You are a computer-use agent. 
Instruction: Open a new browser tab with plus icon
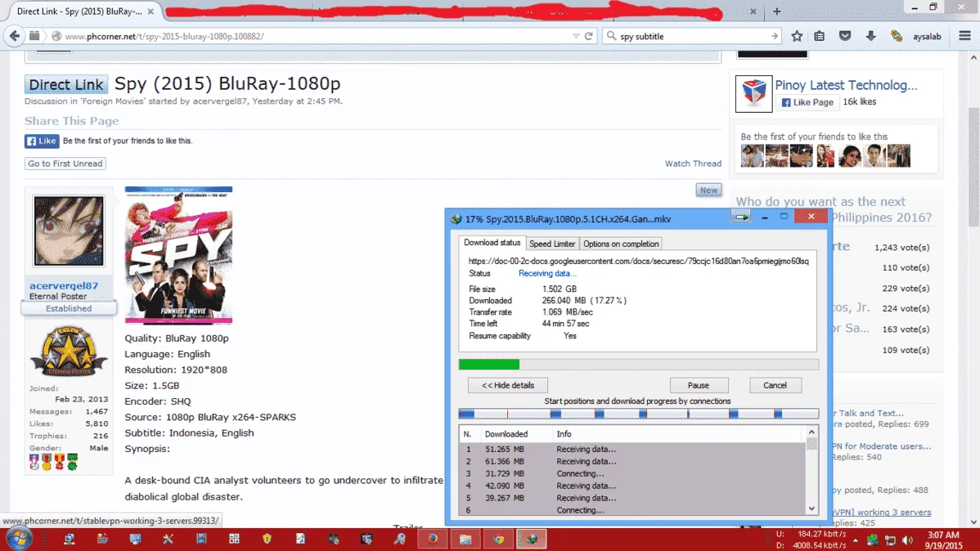click(777, 11)
